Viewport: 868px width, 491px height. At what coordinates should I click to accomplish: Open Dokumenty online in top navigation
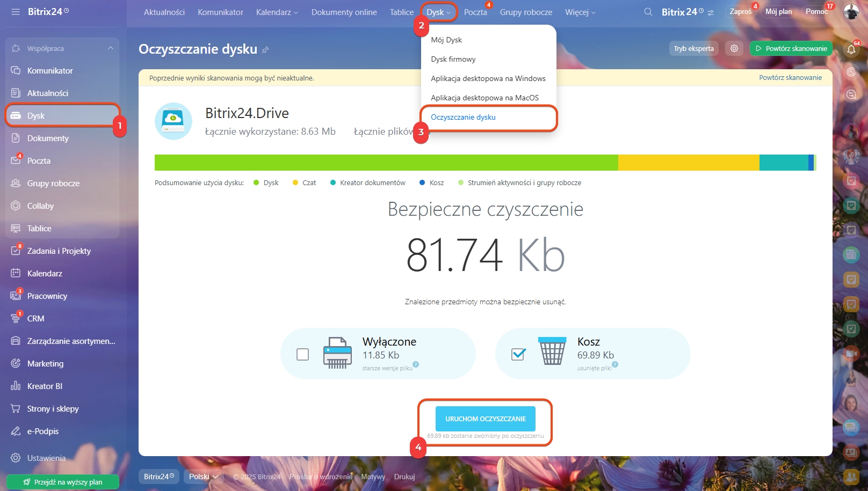click(x=344, y=12)
